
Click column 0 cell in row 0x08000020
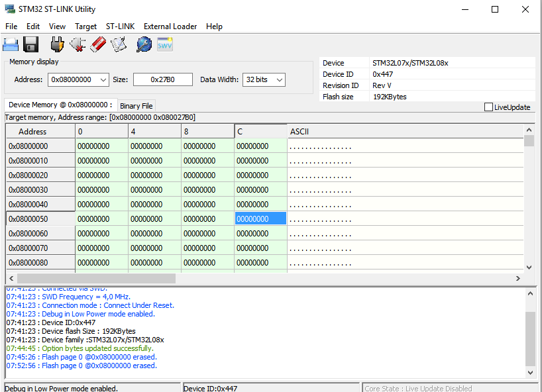coord(101,175)
